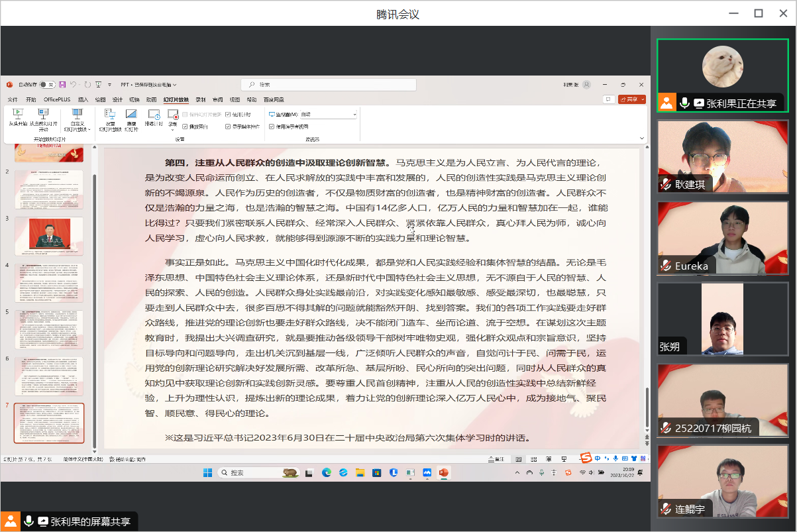Viewport: 797px width, 532px height.
Task: Open 设置幻灯片放映 settings icon
Action: [110, 115]
